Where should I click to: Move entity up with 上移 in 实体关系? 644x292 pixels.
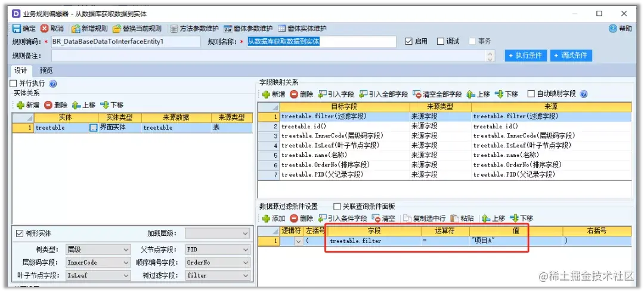pyautogui.click(x=84, y=105)
